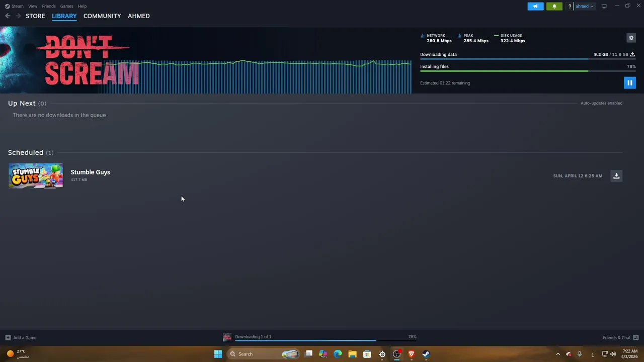Click the taskbar Search box
This screenshot has height=362, width=644.
(x=264, y=354)
